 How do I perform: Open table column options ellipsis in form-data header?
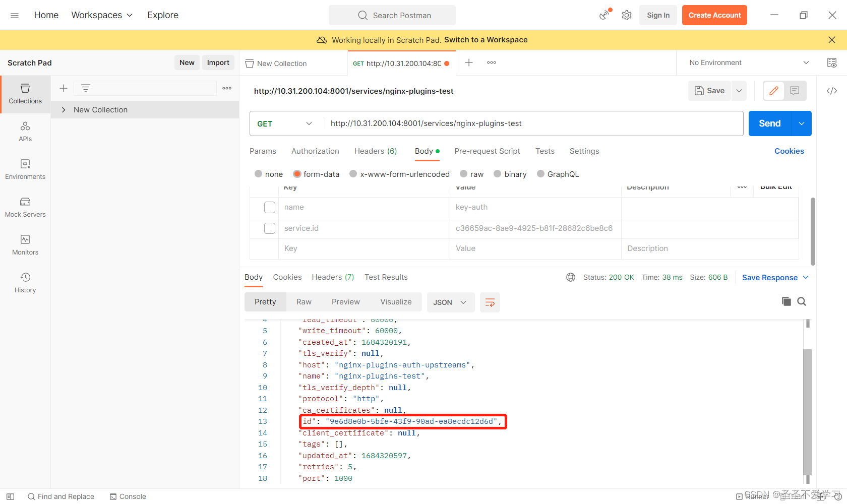click(x=742, y=187)
